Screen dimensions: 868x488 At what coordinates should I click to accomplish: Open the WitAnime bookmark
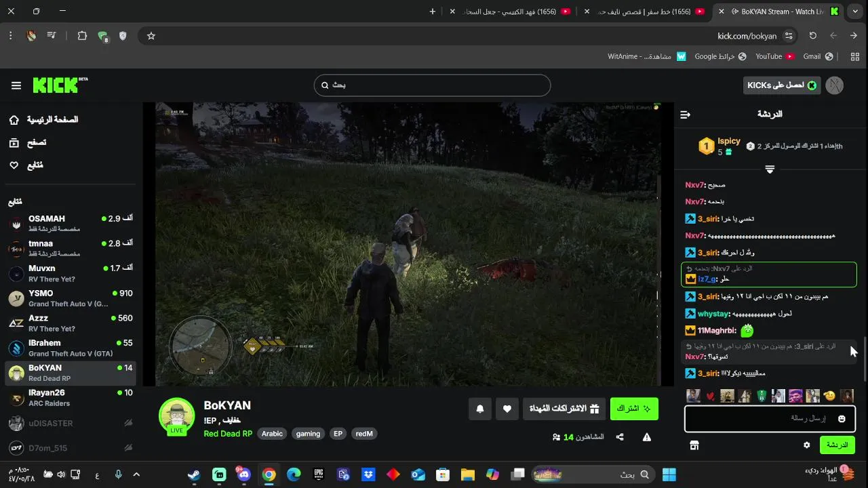(647, 56)
